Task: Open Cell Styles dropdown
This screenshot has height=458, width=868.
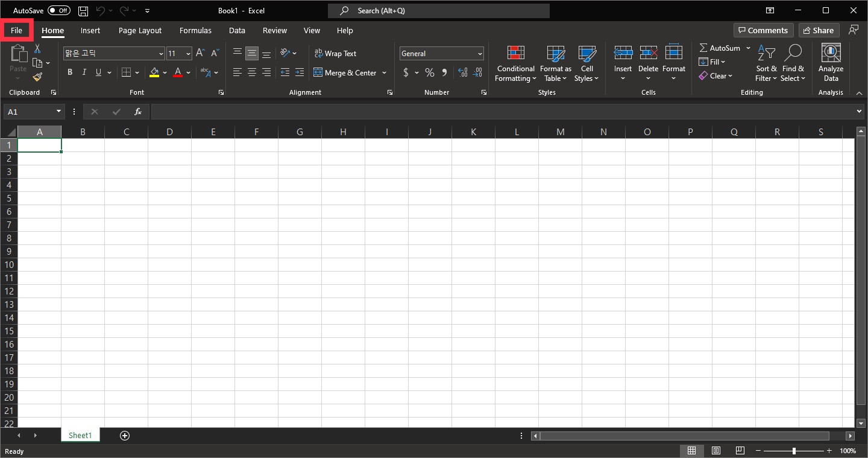Action: pyautogui.click(x=587, y=63)
